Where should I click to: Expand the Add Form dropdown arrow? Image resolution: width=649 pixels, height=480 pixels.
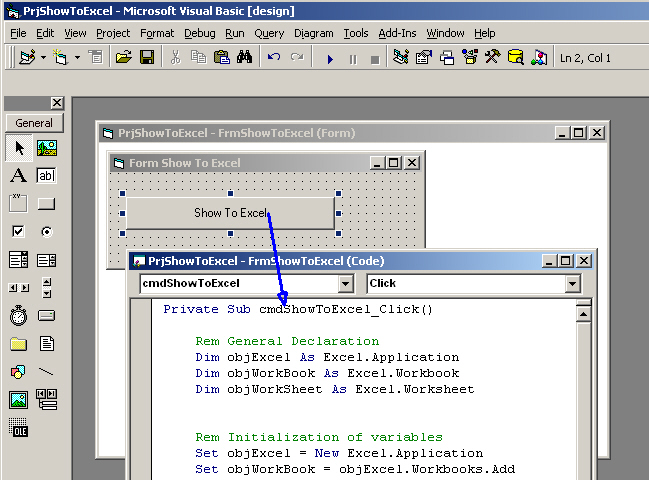point(77,58)
